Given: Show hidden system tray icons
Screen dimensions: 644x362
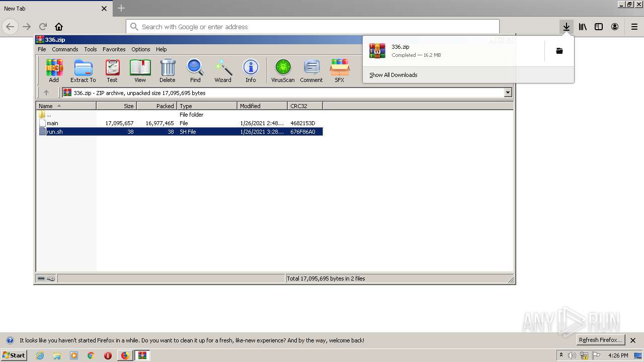Looking at the screenshot, I should [561, 355].
